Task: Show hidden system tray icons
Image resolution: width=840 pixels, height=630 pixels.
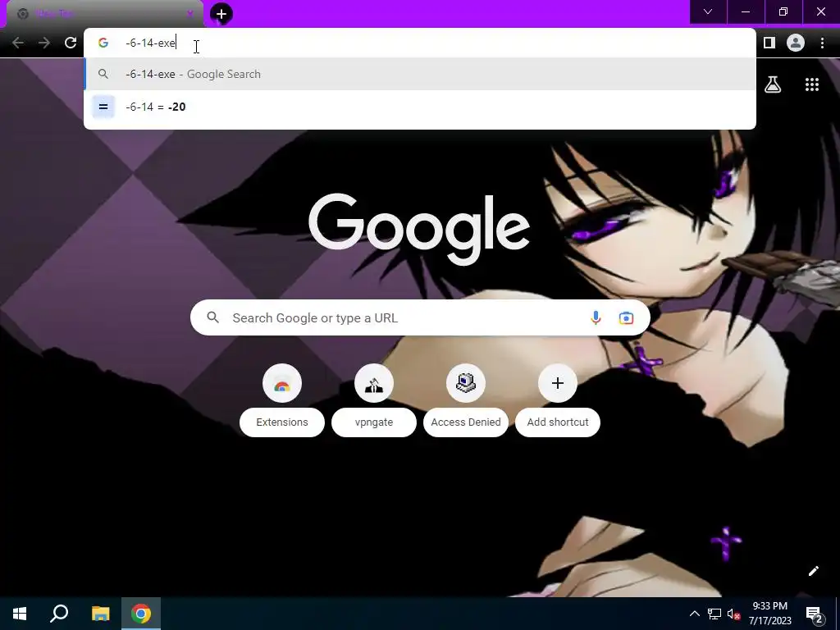Action: point(694,614)
